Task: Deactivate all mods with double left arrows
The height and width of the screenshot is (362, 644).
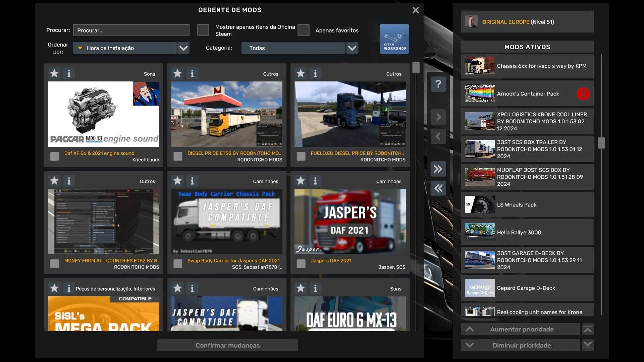Action: 438,188
